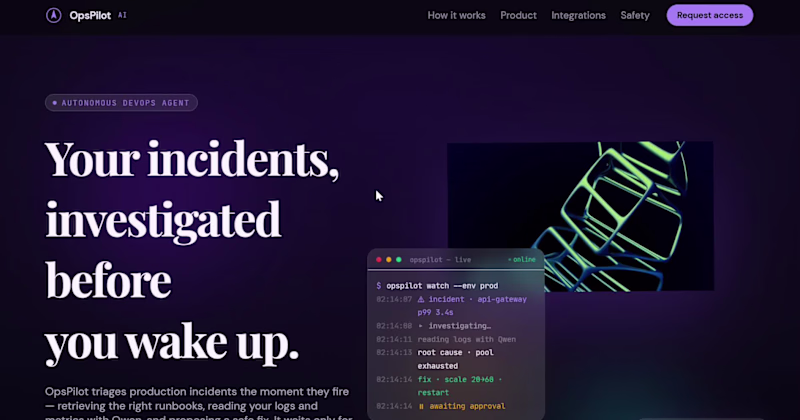Click the yellow dot in terminal header
Image resolution: width=800 pixels, height=420 pixels.
pos(389,260)
